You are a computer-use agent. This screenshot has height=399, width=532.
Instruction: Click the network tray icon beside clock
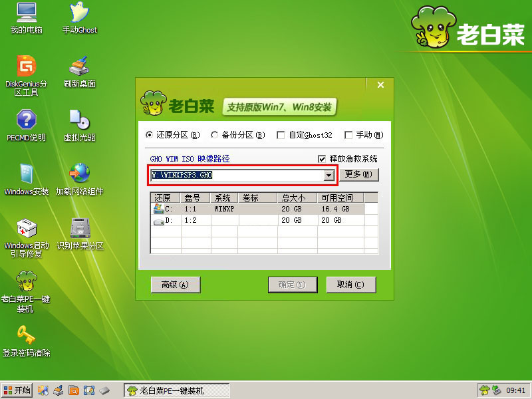tap(496, 390)
